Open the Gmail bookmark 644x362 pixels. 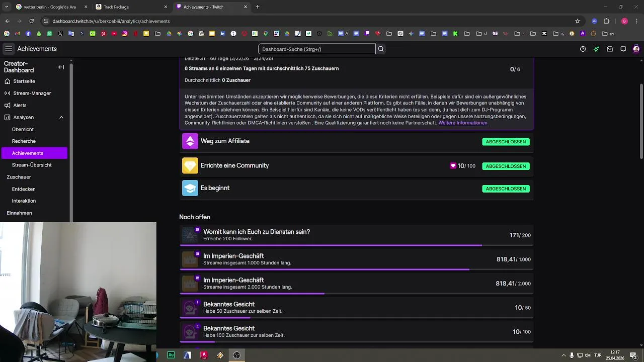[x=17, y=34]
